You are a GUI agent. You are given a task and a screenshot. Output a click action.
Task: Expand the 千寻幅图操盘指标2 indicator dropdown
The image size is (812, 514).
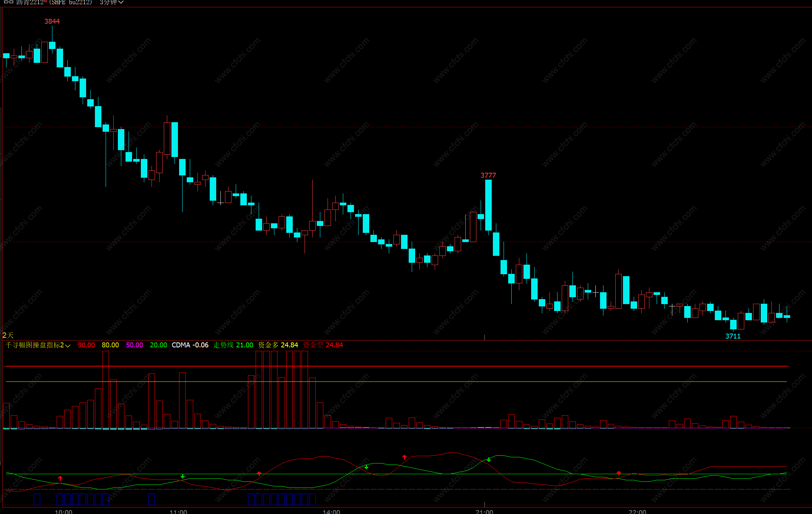click(68, 345)
